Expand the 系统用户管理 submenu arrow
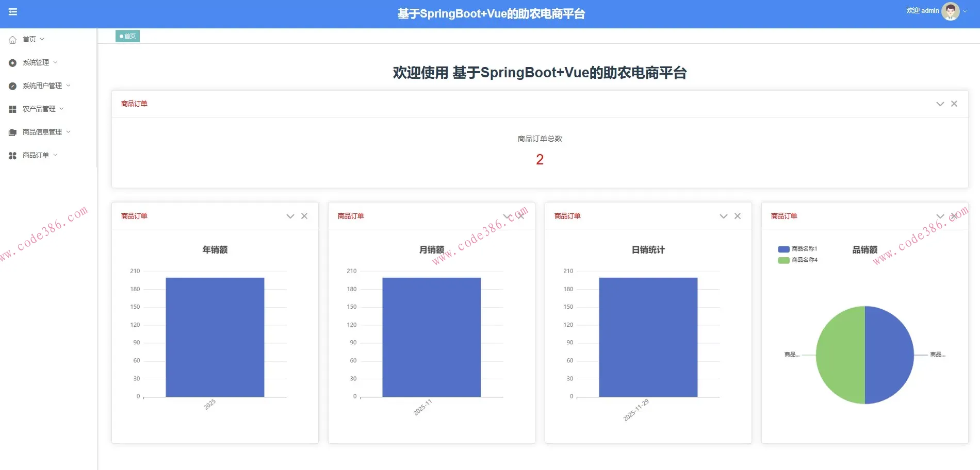The height and width of the screenshot is (470, 980). 68,86
